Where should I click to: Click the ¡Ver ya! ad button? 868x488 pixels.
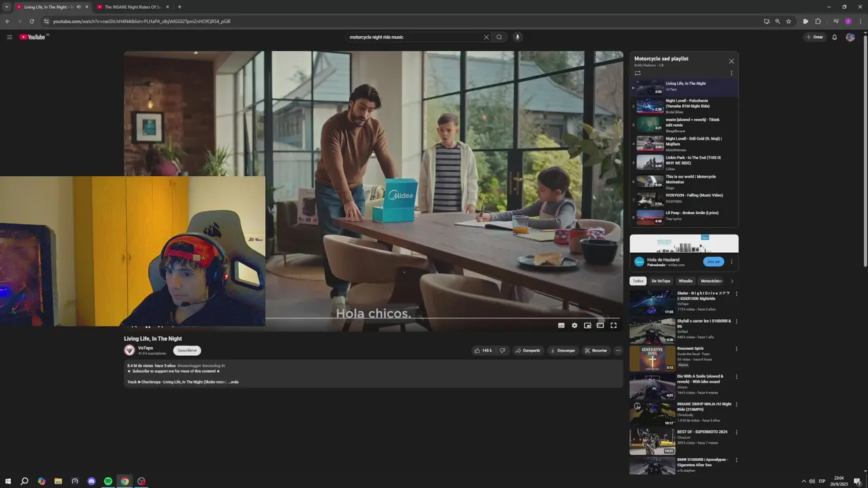[713, 262]
